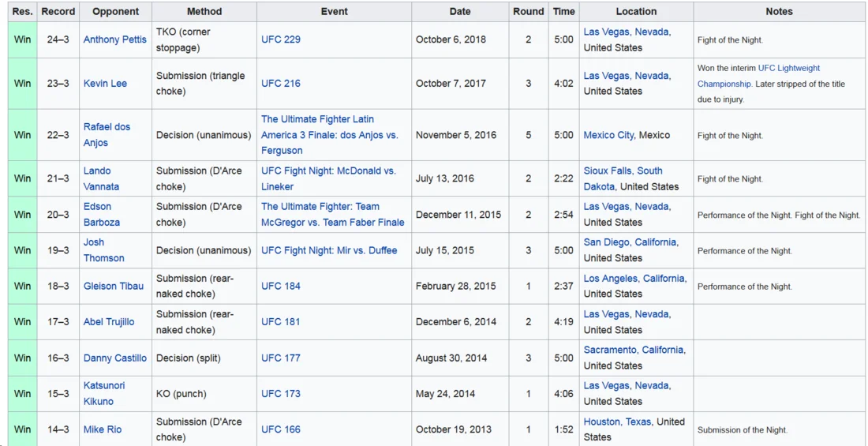
Task: Click the Date column header
Action: (x=459, y=11)
